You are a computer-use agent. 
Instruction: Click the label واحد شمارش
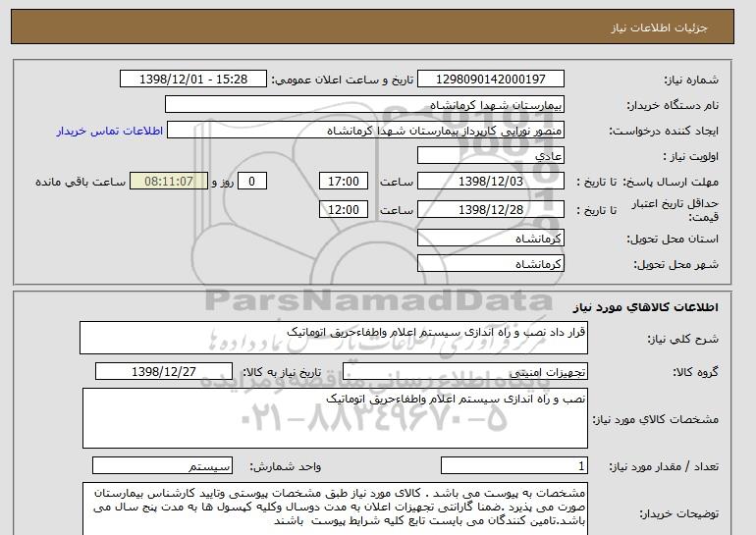pyautogui.click(x=286, y=466)
